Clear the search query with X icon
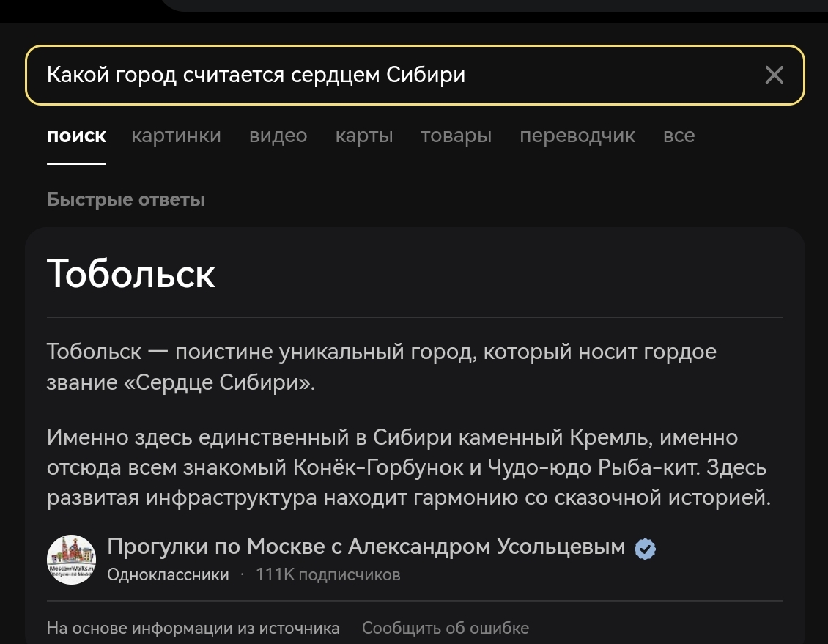This screenshot has height=644, width=828. pyautogui.click(x=774, y=75)
